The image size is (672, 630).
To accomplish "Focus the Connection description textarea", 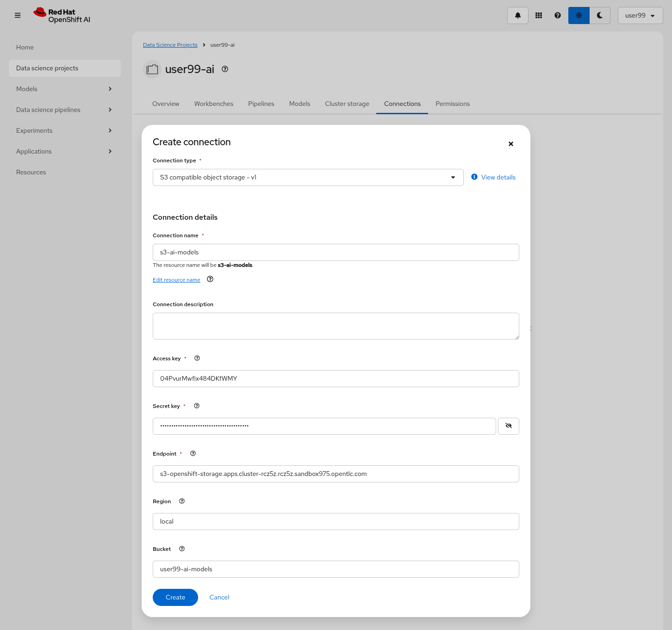I will [x=336, y=326].
